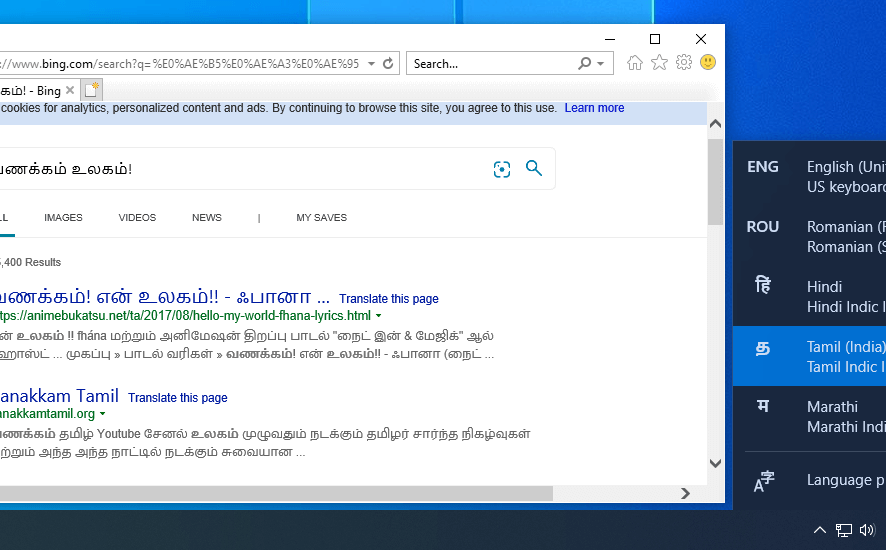Select English US keyboard input language
The image size is (886, 550).
pyautogui.click(x=809, y=176)
